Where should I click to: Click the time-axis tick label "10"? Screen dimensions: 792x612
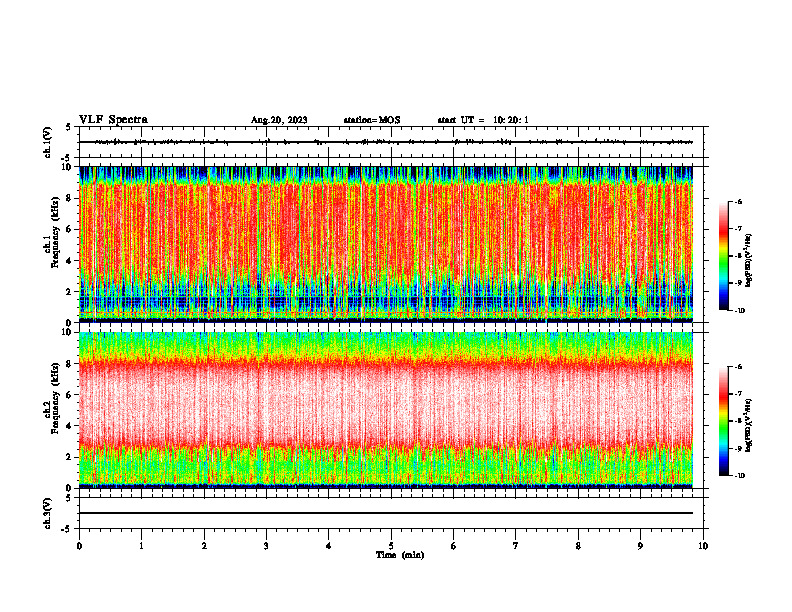tap(703, 546)
